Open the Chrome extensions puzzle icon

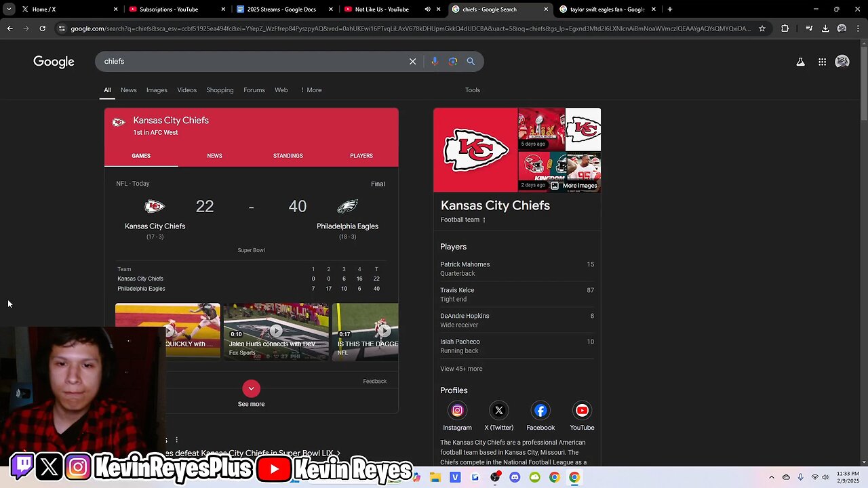pyautogui.click(x=785, y=28)
